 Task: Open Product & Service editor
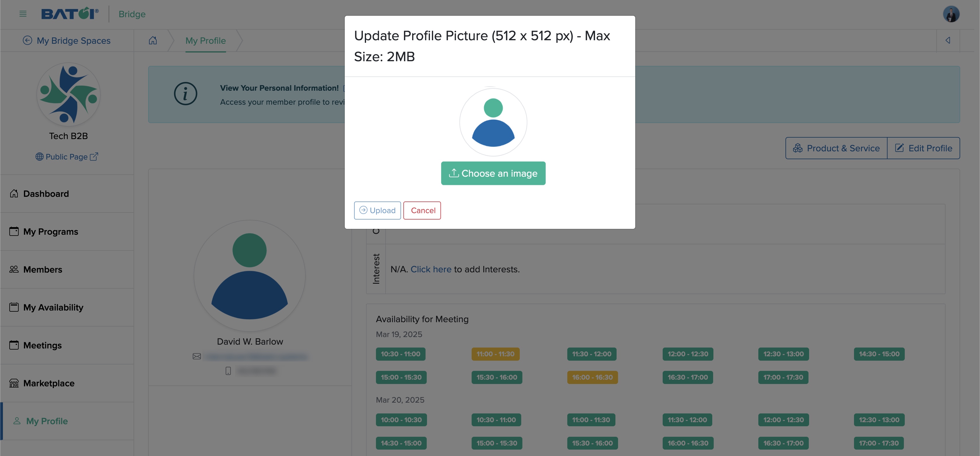[x=836, y=148]
